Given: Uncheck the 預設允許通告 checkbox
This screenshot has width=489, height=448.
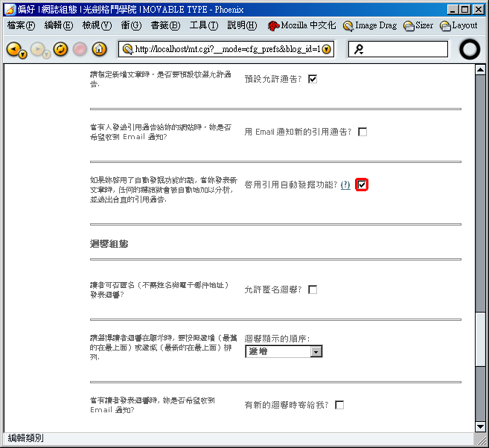Looking at the screenshot, I should 313,79.
